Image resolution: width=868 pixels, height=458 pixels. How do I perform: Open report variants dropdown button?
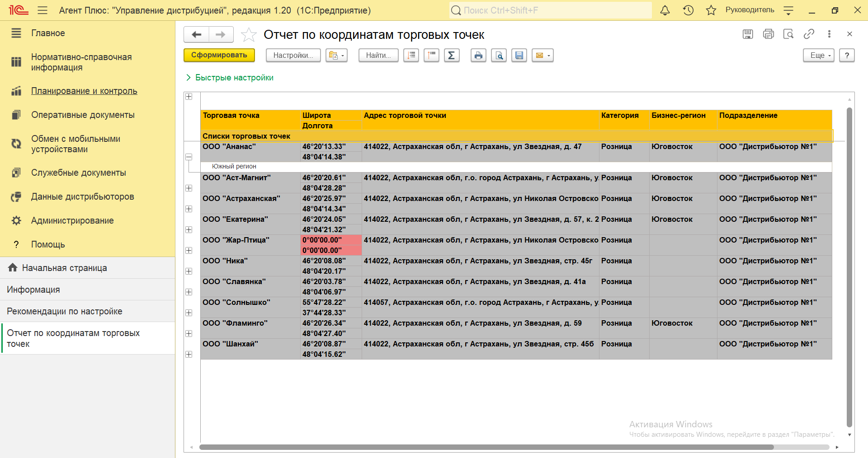(336, 55)
